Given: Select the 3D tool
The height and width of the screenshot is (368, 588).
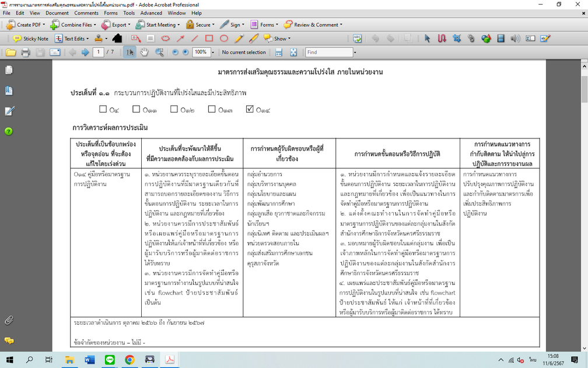Looking at the screenshot, I should click(x=486, y=39).
